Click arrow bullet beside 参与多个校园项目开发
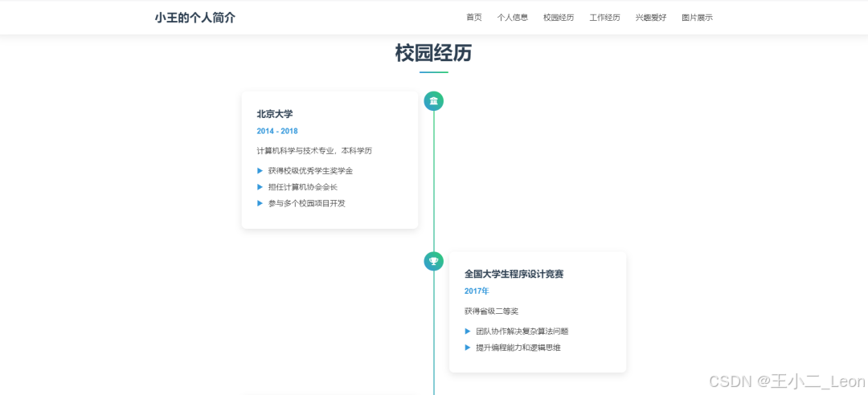This screenshot has height=395, width=868. point(260,203)
